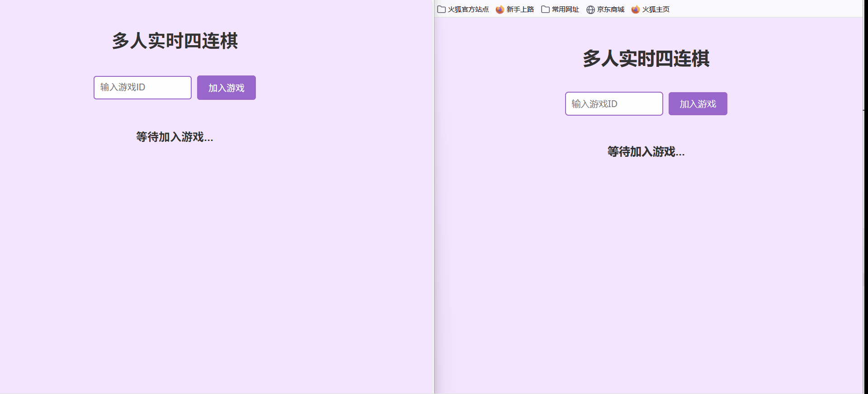Open the 火狐官方站点 bookmark folder

coord(463,9)
